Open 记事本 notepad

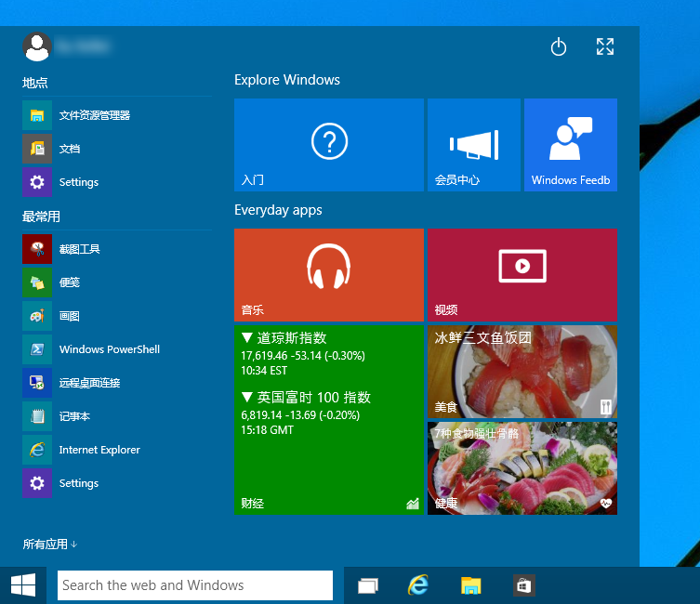coord(117,416)
